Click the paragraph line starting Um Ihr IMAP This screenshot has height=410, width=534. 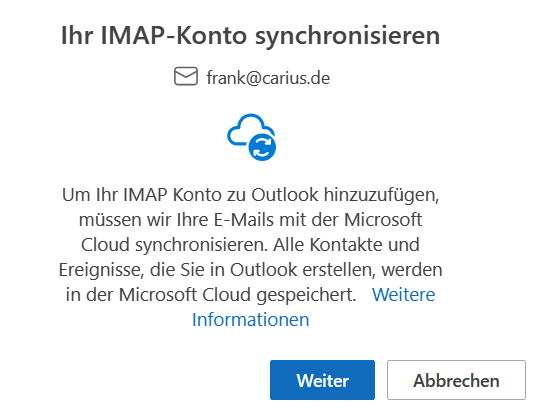pos(250,195)
